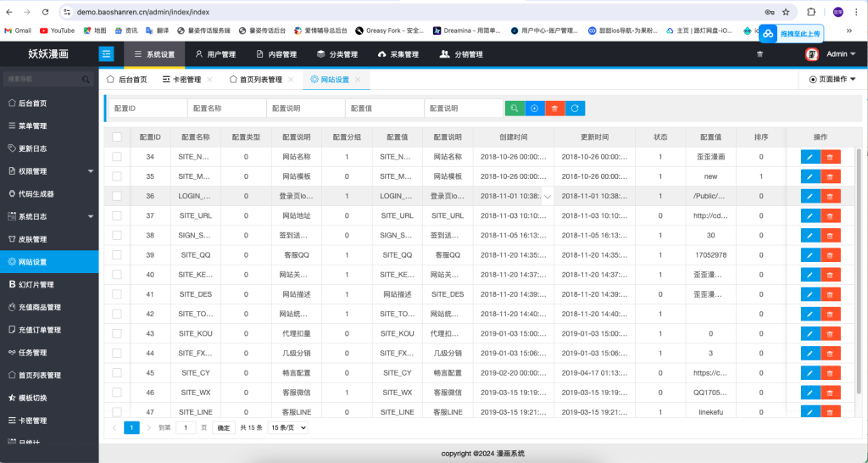Edit the SITE_KOU row 43
The image size is (868, 463).
click(x=810, y=333)
